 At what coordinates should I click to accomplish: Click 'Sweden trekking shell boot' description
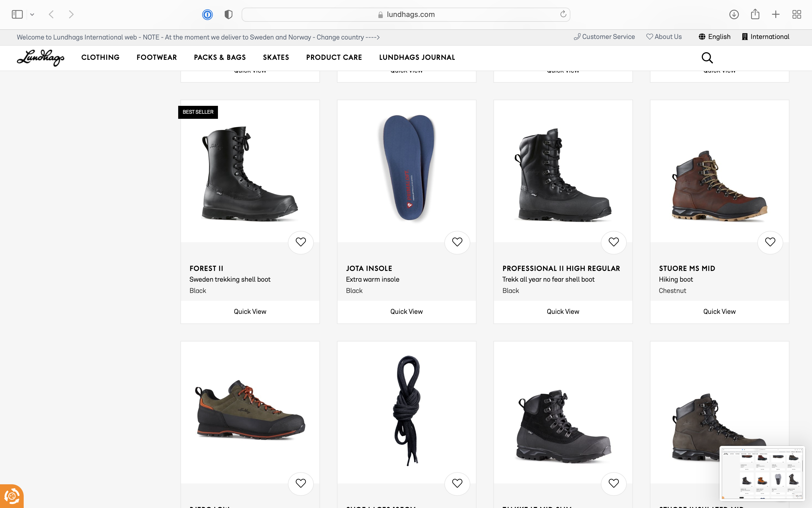230,279
